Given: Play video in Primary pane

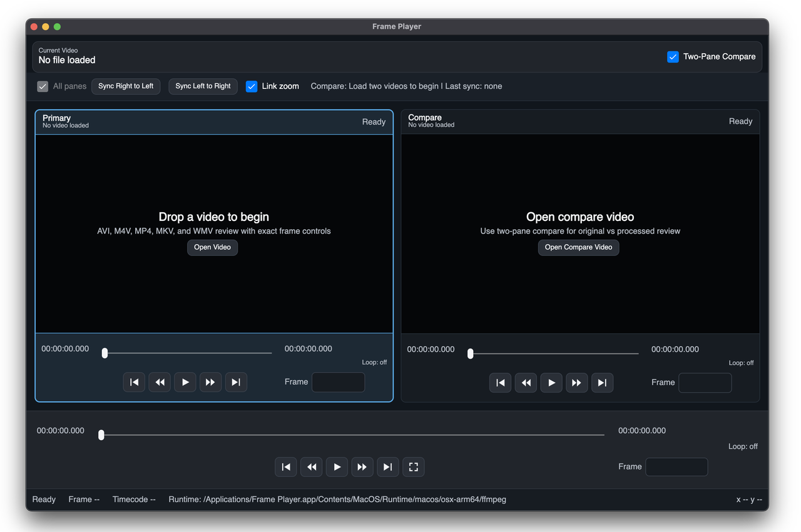Looking at the screenshot, I should pos(185,382).
